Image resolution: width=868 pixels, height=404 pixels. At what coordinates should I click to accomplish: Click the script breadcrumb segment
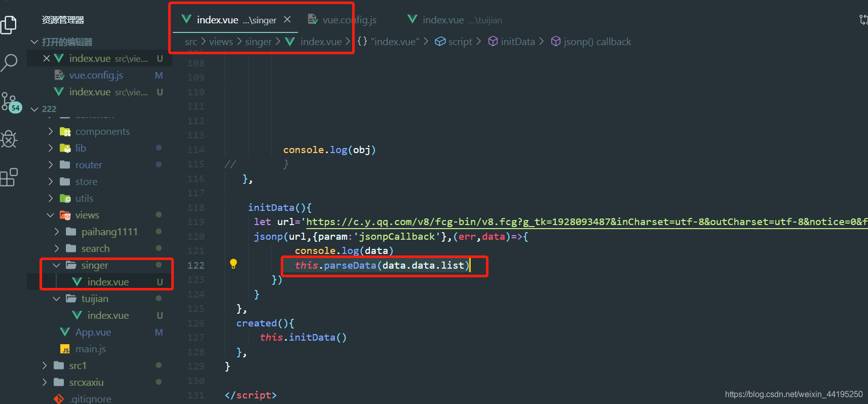pos(454,42)
